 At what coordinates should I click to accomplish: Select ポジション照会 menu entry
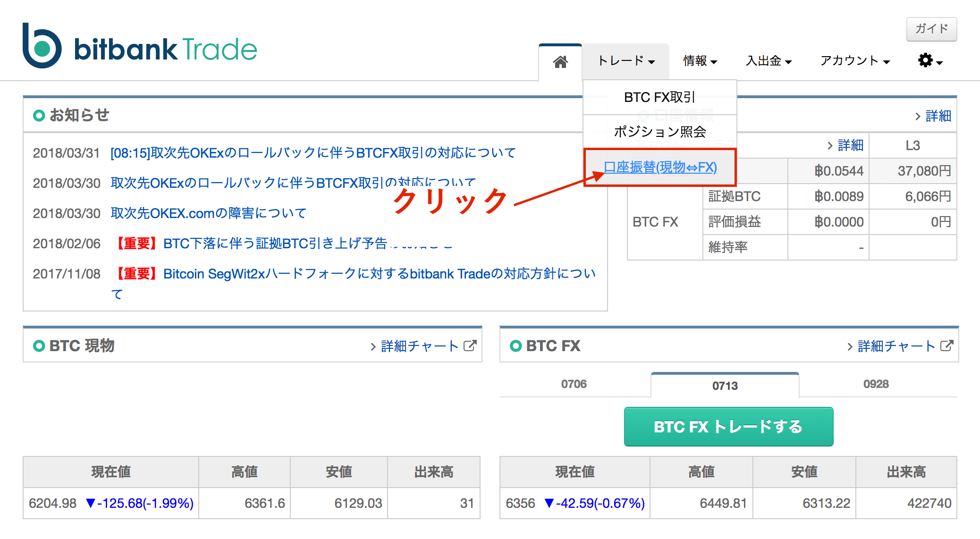point(659,132)
